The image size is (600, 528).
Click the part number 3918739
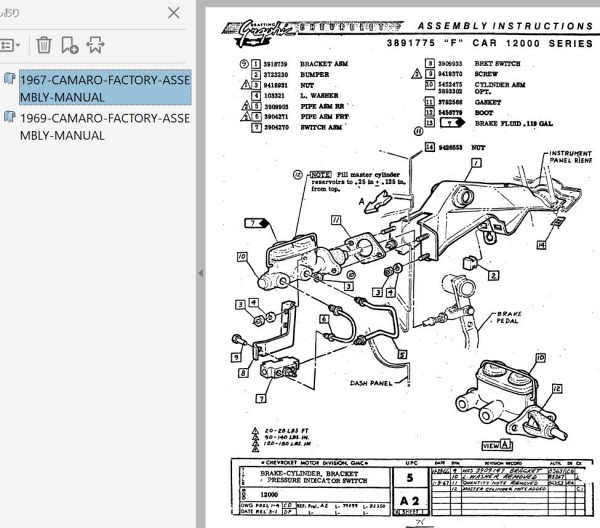tap(276, 64)
